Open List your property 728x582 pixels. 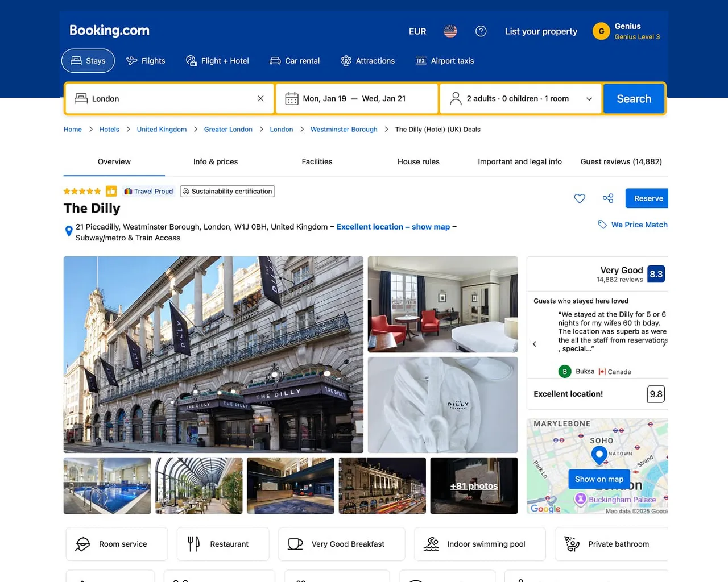[541, 31]
